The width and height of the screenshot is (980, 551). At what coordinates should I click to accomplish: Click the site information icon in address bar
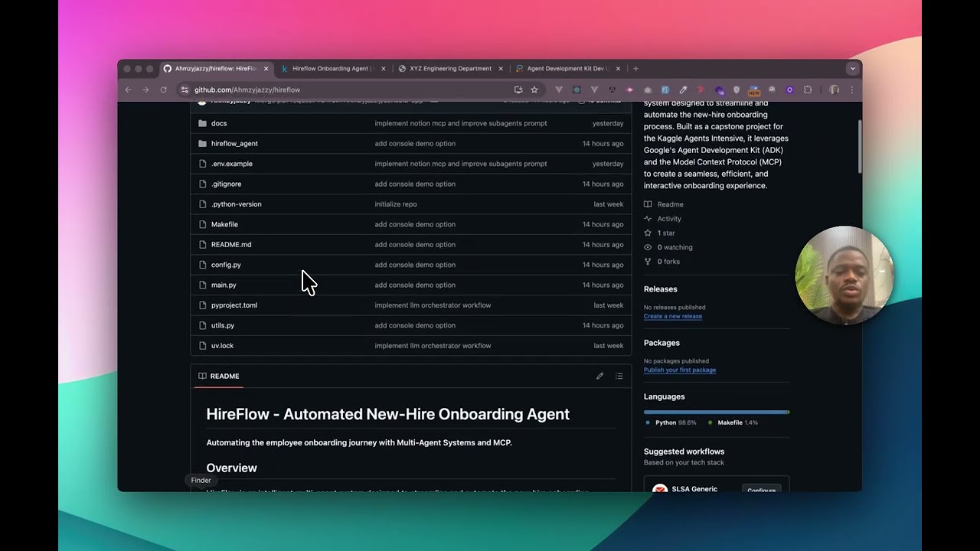point(185,90)
